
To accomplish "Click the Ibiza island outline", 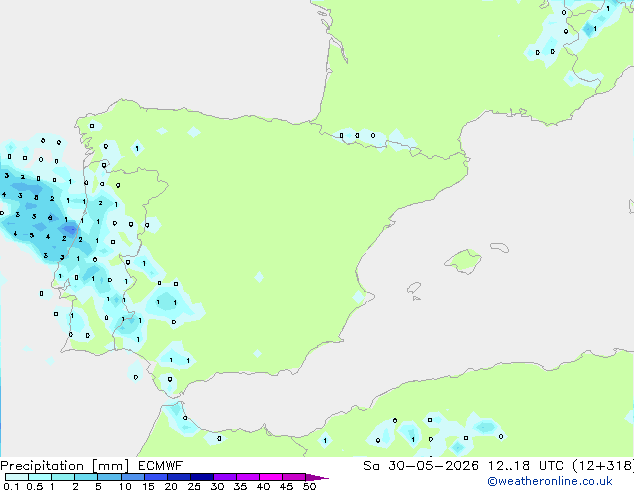I will pos(414,288).
